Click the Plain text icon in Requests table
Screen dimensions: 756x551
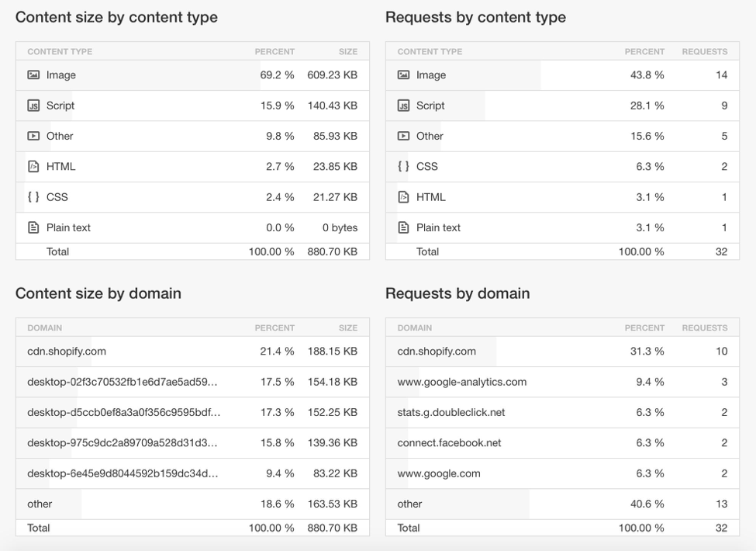point(403,227)
